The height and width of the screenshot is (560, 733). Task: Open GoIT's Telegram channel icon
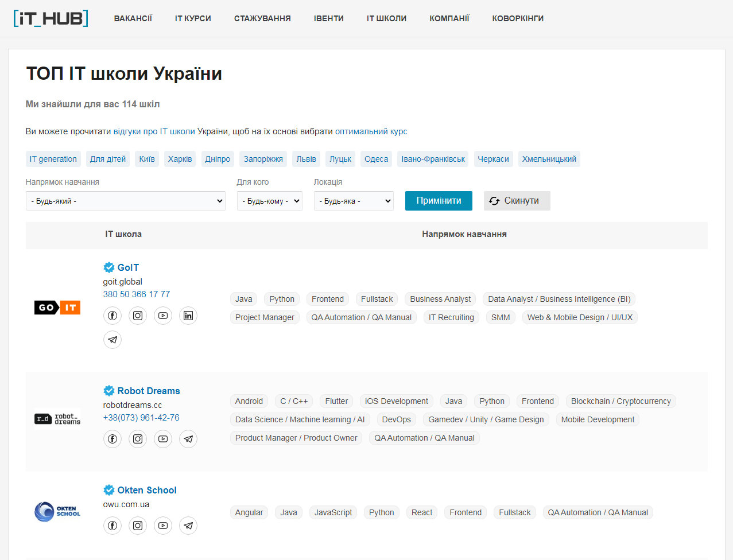click(113, 340)
